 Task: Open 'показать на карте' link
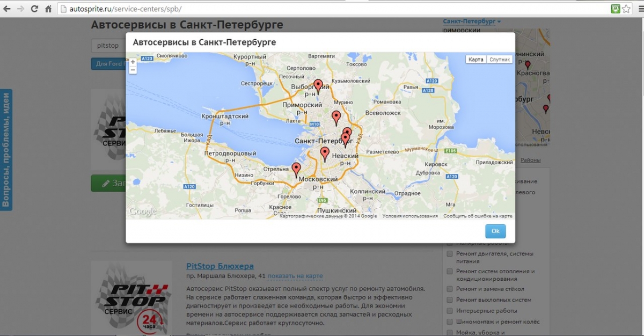point(295,276)
